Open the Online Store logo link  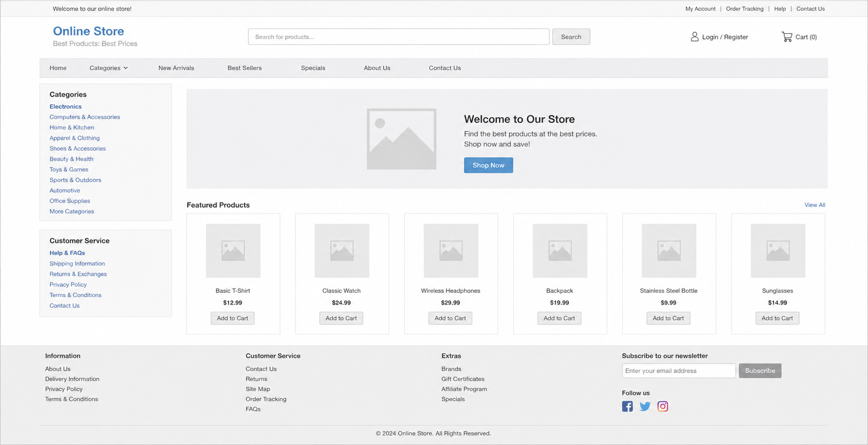pyautogui.click(x=88, y=31)
